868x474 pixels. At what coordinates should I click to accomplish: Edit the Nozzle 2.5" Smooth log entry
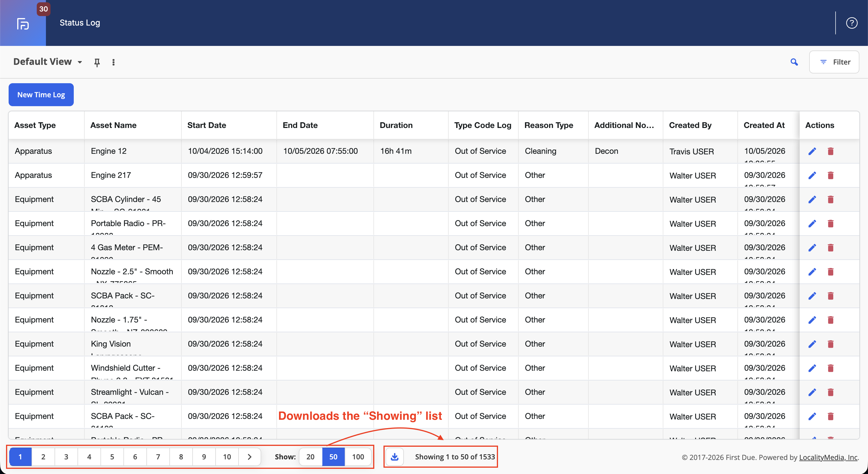[812, 271]
